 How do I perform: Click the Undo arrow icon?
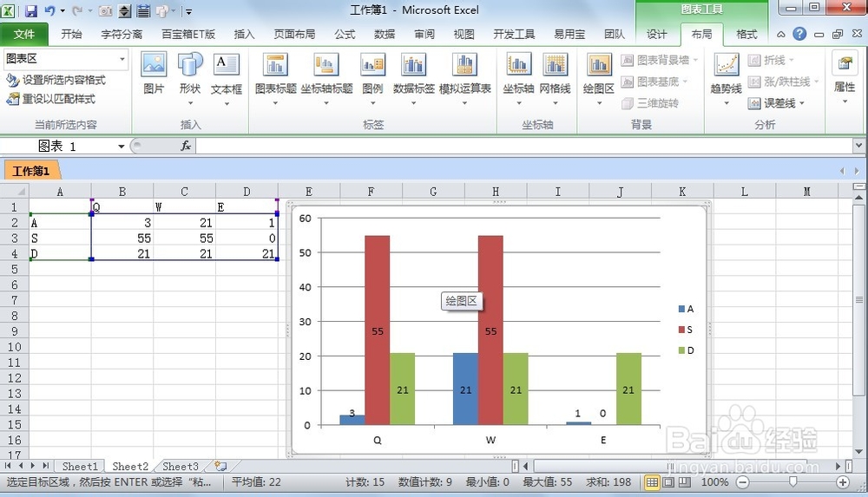point(49,10)
